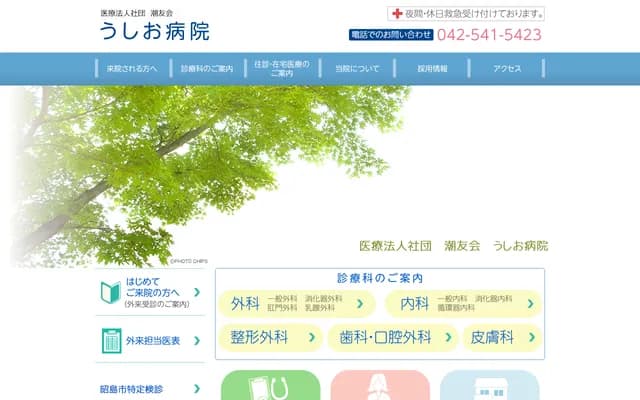The height and width of the screenshot is (400, 640).
Task: Click the chevron next to はじめてご来院の方へ
Action: pos(196,292)
